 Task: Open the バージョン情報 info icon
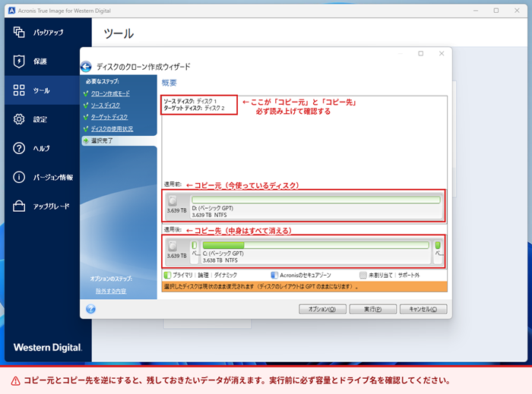click(19, 177)
